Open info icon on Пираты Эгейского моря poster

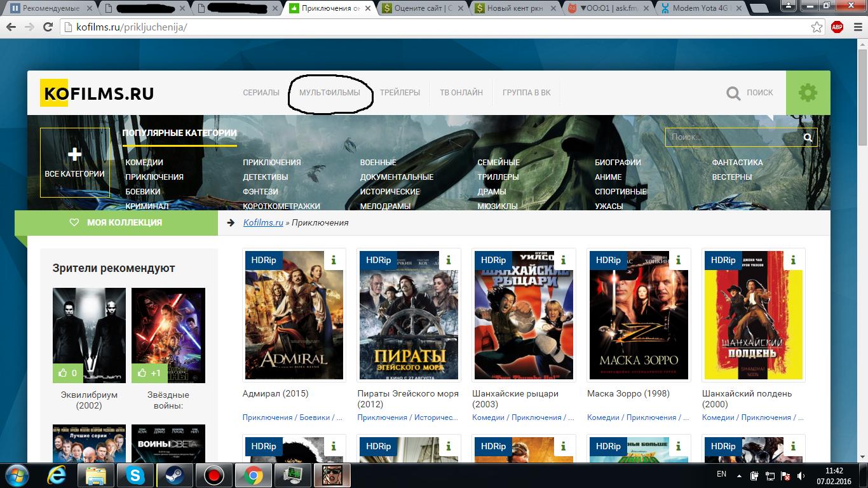pyautogui.click(x=449, y=260)
